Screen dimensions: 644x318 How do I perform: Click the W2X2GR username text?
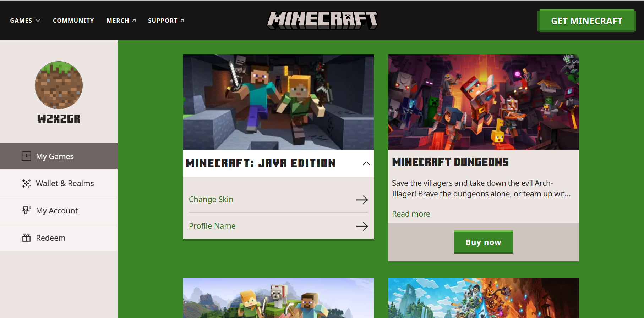point(59,119)
